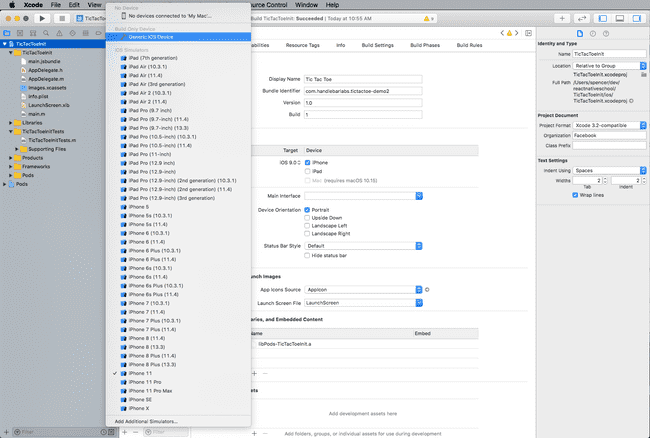The width and height of the screenshot is (650, 438).
Task: Open the Window menu in menu bar
Action: [306, 5]
